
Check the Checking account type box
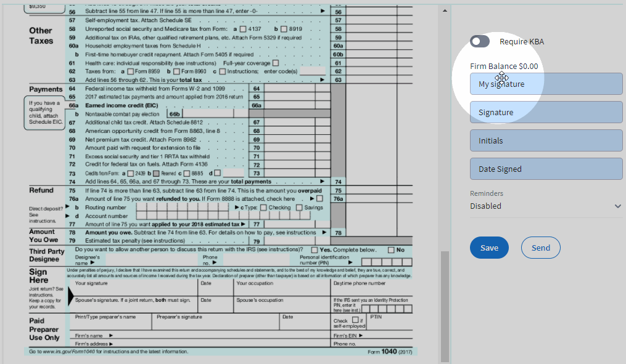(x=263, y=206)
